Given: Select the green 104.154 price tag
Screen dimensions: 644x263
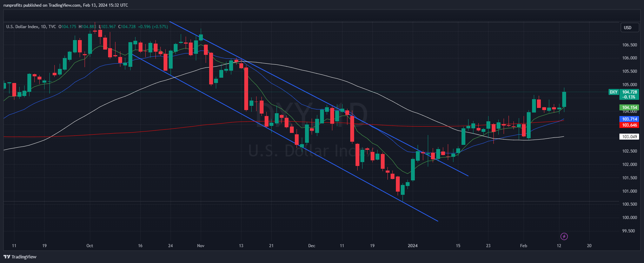Looking at the screenshot, I should (630, 108).
